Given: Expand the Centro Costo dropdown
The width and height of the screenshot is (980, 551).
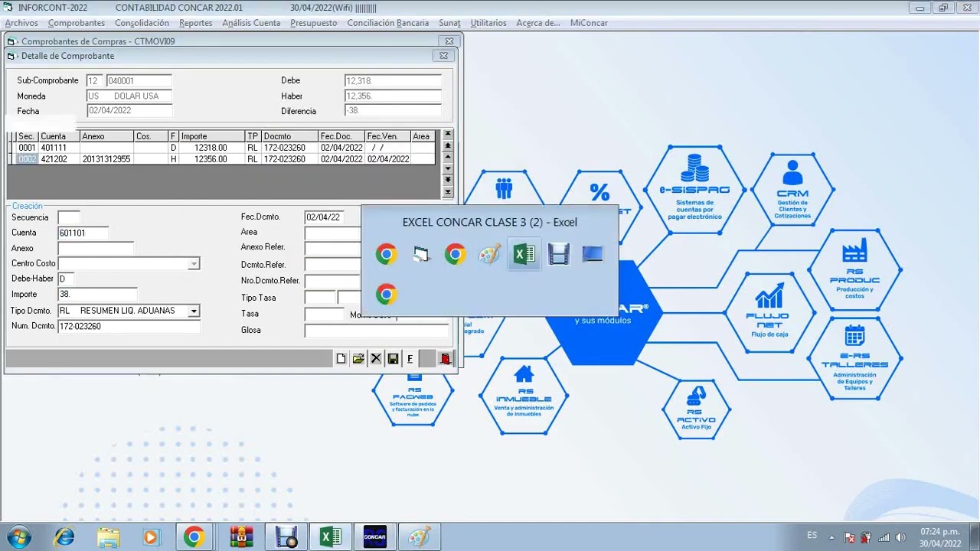Looking at the screenshot, I should 194,264.
